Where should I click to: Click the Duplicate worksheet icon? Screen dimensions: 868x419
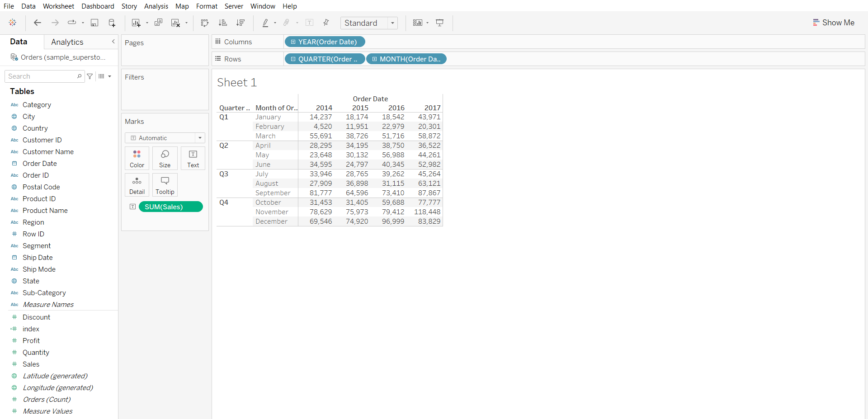click(158, 23)
